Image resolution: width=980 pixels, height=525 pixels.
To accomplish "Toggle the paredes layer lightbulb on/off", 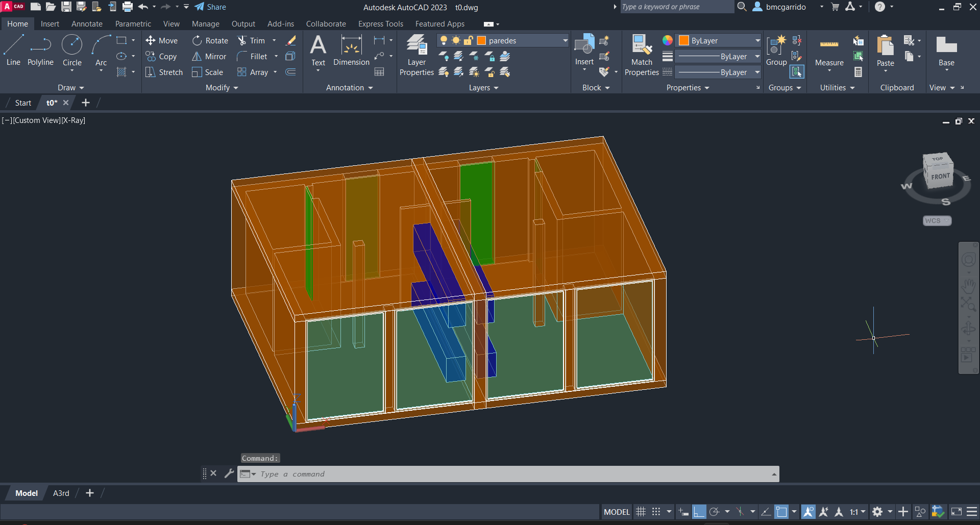I will pyautogui.click(x=444, y=41).
